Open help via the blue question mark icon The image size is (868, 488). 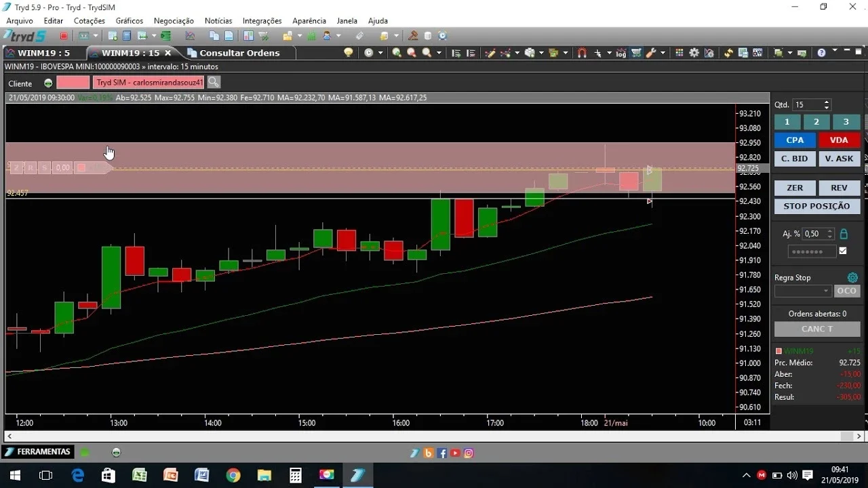click(x=821, y=52)
